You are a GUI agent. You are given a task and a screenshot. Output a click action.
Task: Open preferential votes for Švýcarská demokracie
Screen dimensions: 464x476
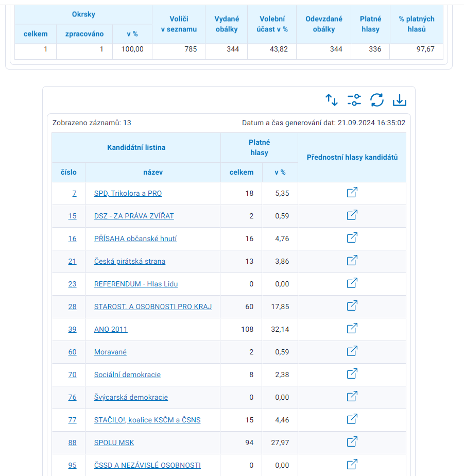pos(352,396)
